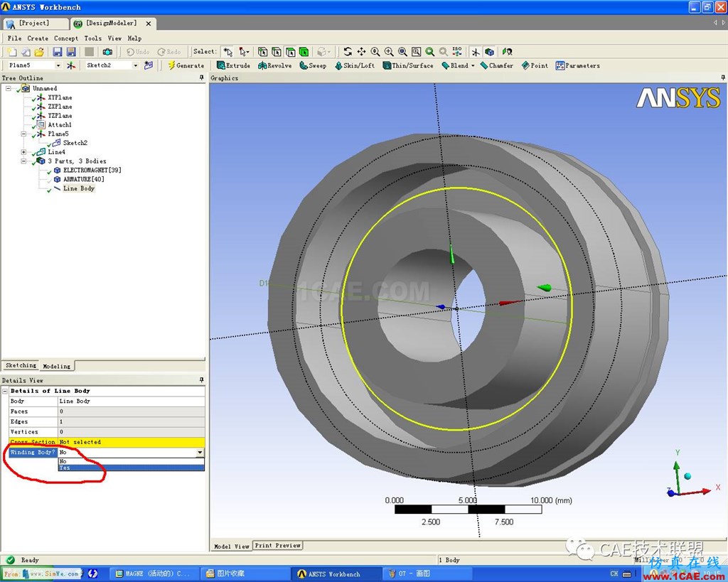
Task: Open the Sketch2 active sketch dropdown
Action: click(x=136, y=65)
